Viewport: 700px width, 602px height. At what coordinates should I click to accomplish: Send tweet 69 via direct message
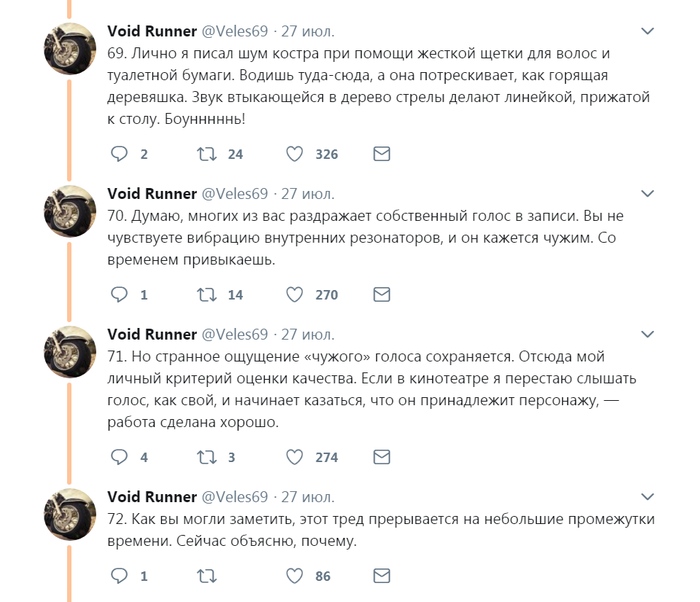point(381,154)
